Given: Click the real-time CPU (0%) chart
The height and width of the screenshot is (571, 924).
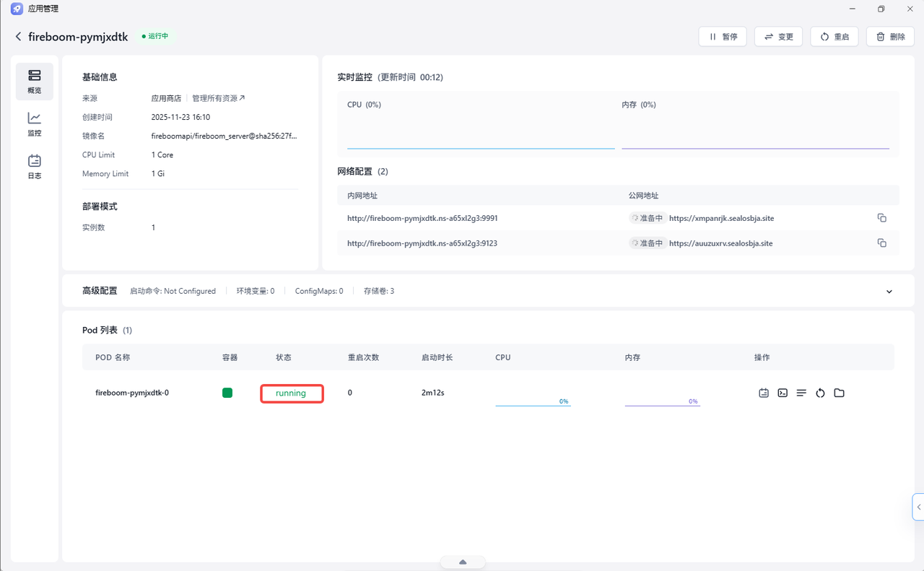Looking at the screenshot, I should [x=481, y=124].
